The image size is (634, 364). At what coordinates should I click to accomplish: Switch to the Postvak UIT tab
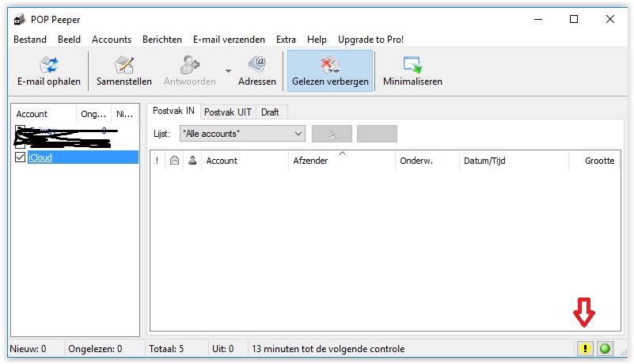(228, 112)
